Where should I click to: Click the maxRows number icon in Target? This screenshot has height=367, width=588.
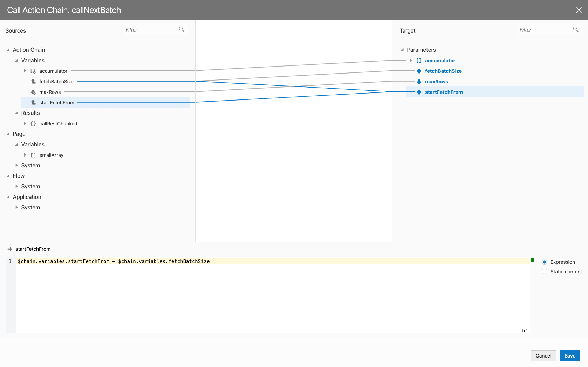(419, 82)
